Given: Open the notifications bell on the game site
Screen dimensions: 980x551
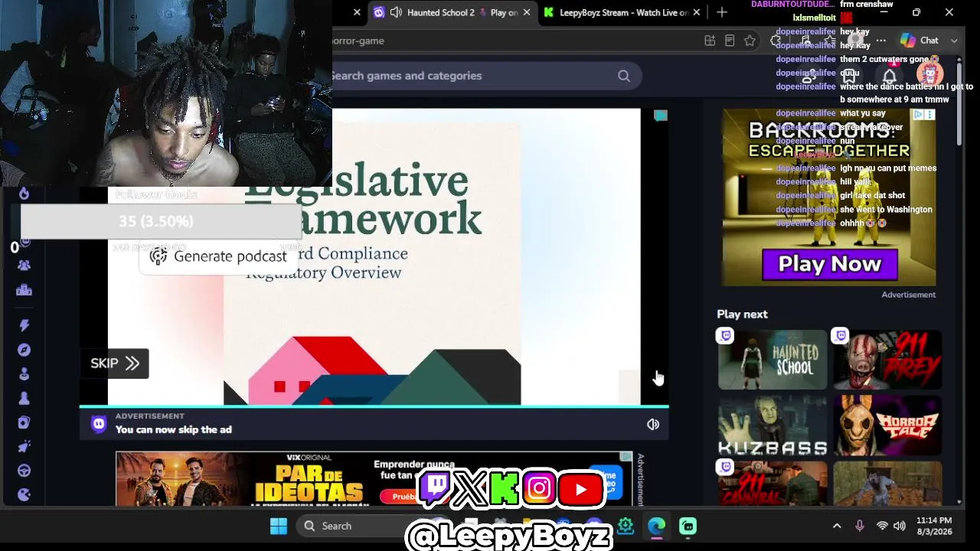Looking at the screenshot, I should click(x=889, y=76).
